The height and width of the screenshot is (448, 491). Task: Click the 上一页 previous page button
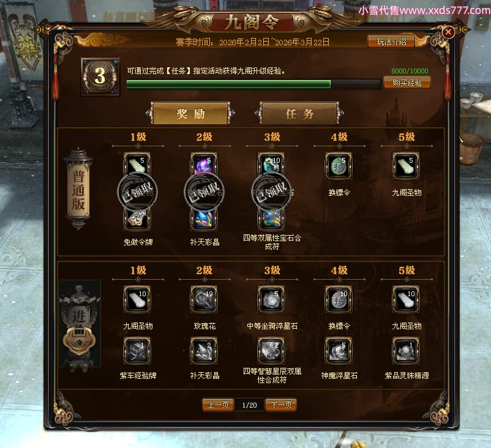pos(218,405)
